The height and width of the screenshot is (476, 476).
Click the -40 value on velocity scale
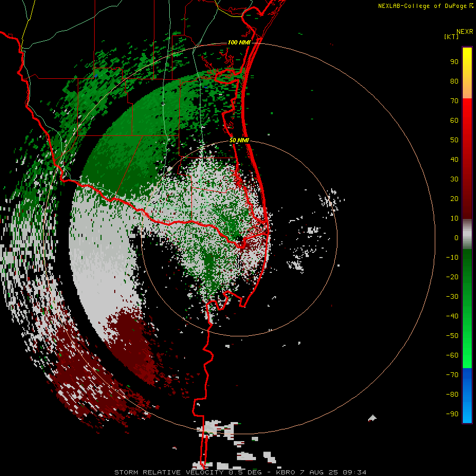tap(452, 316)
